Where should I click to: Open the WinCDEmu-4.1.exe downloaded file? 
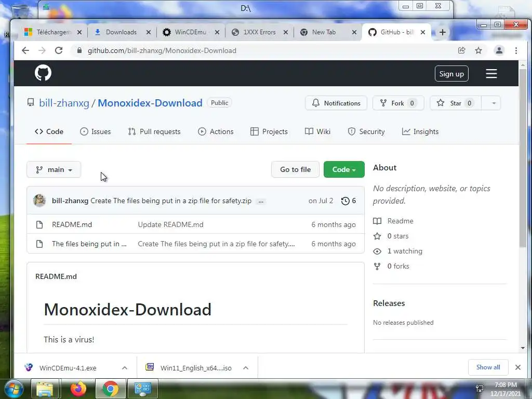[68, 368]
